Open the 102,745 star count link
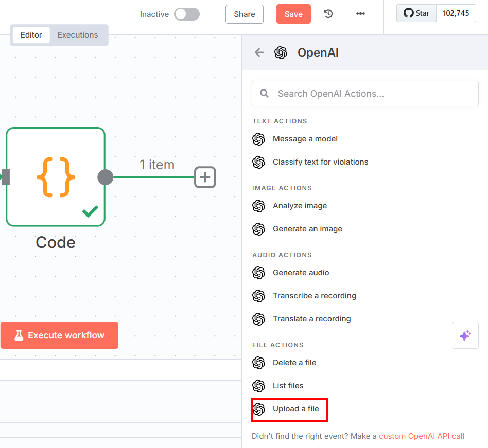This screenshot has width=488, height=448. pyautogui.click(x=456, y=13)
